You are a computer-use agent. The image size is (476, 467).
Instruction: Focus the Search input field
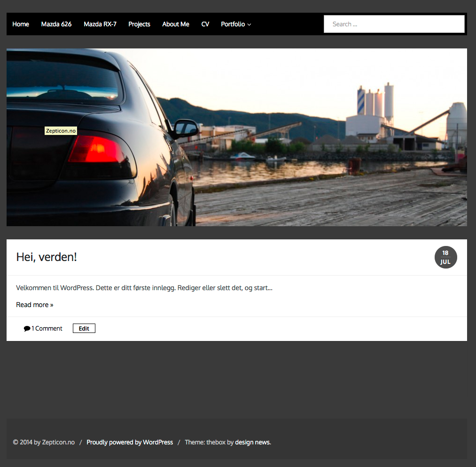point(394,24)
